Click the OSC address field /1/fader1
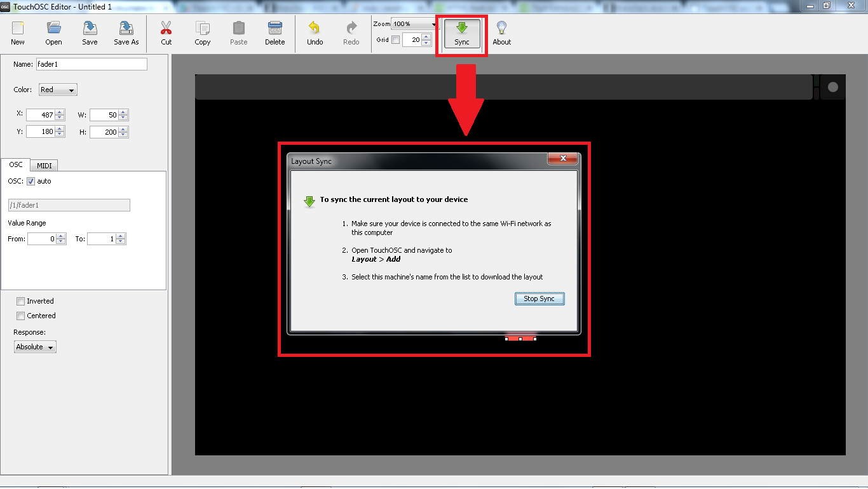This screenshot has height=489, width=868. pos(69,205)
